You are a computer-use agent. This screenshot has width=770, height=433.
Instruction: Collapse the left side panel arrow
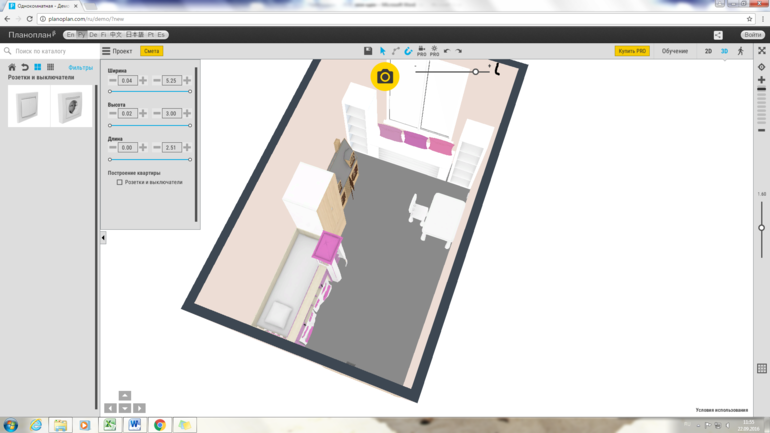[x=103, y=238]
